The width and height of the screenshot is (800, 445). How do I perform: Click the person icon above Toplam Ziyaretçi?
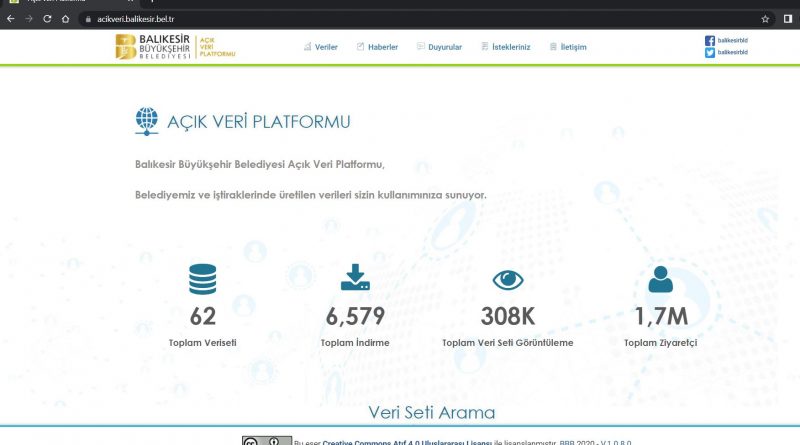[x=660, y=279]
